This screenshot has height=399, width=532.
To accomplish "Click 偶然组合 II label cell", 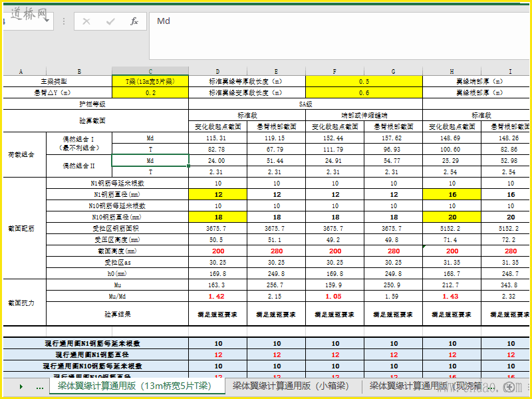I will tap(79, 166).
